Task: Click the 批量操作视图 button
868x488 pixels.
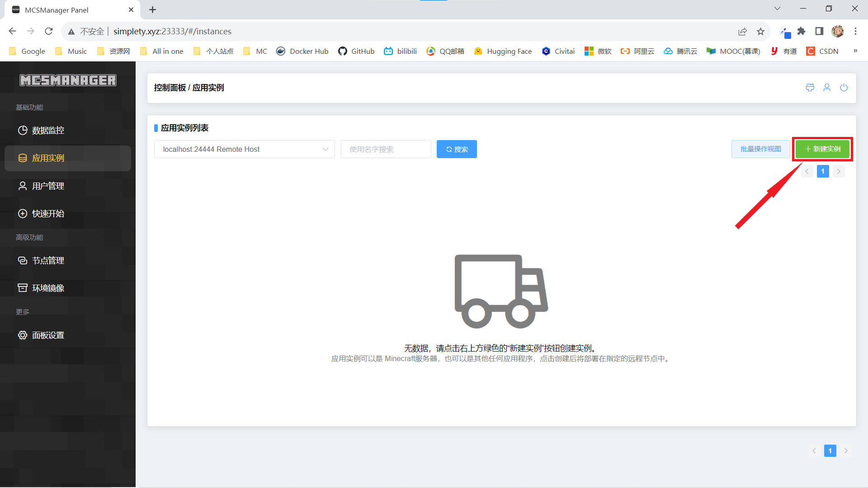Action: [x=760, y=149]
